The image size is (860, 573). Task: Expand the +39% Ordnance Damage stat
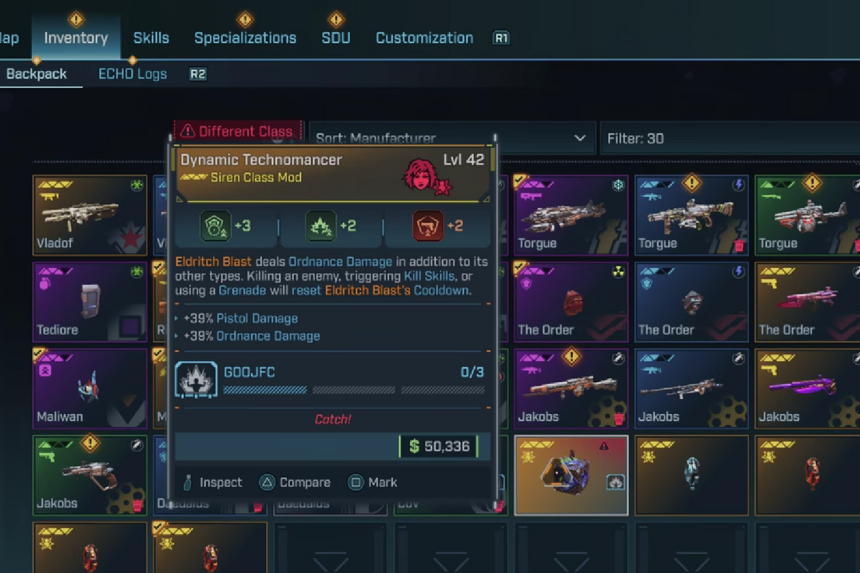pos(251,336)
